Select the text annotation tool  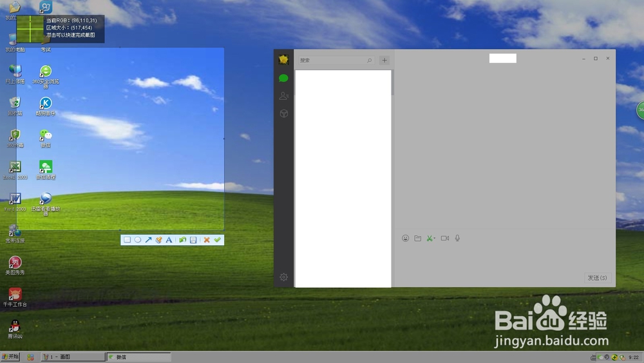[x=169, y=240]
